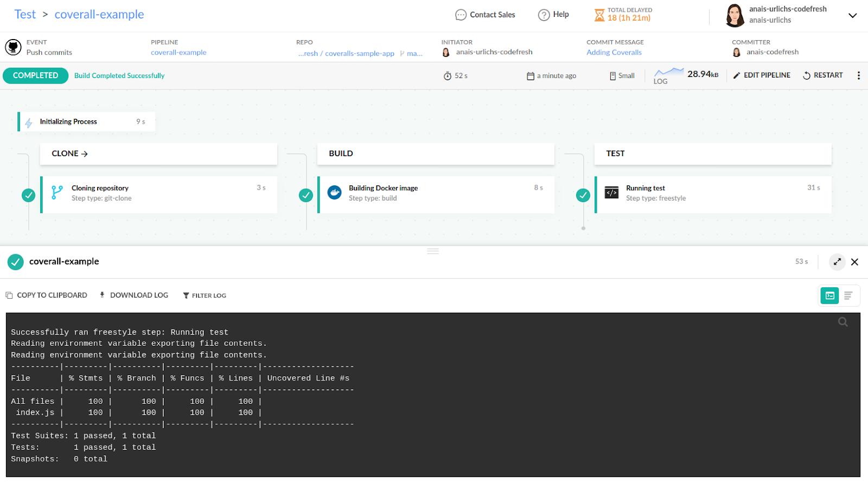Click the Docker whale icon
Screen dimensions: 868x483
point(335,192)
